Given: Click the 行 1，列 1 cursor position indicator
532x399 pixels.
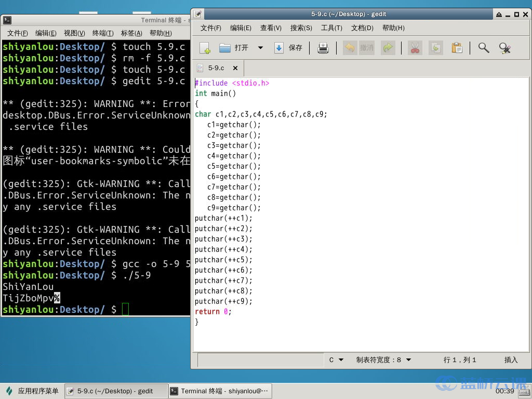Looking at the screenshot, I should click(460, 360).
